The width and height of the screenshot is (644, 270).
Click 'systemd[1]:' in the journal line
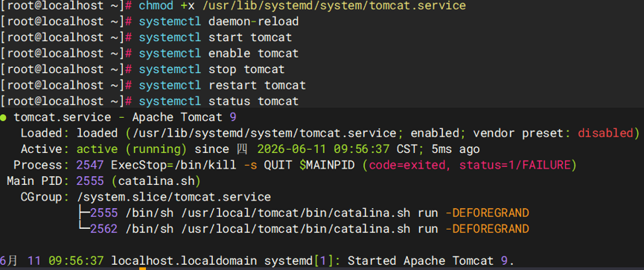coord(302,261)
